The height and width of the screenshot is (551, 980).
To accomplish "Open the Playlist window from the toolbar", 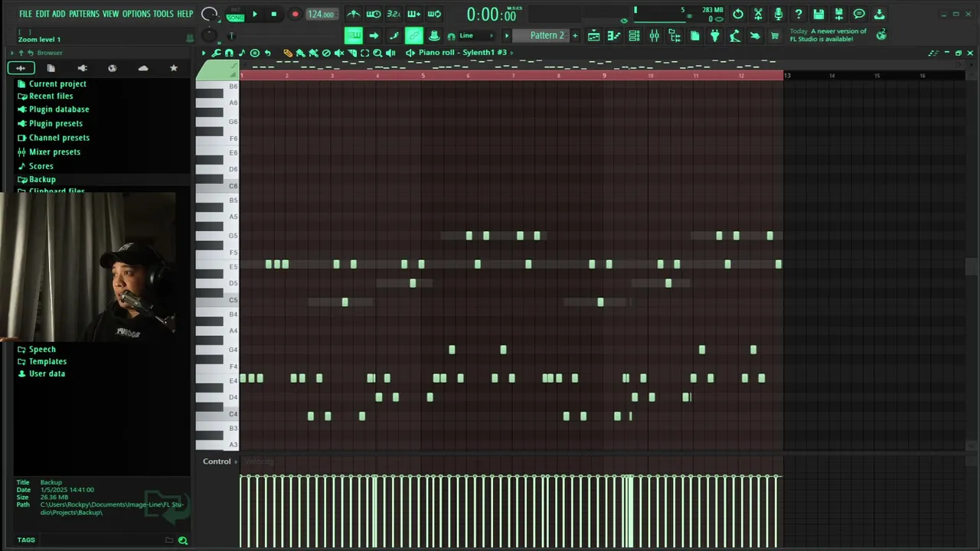I will point(593,36).
